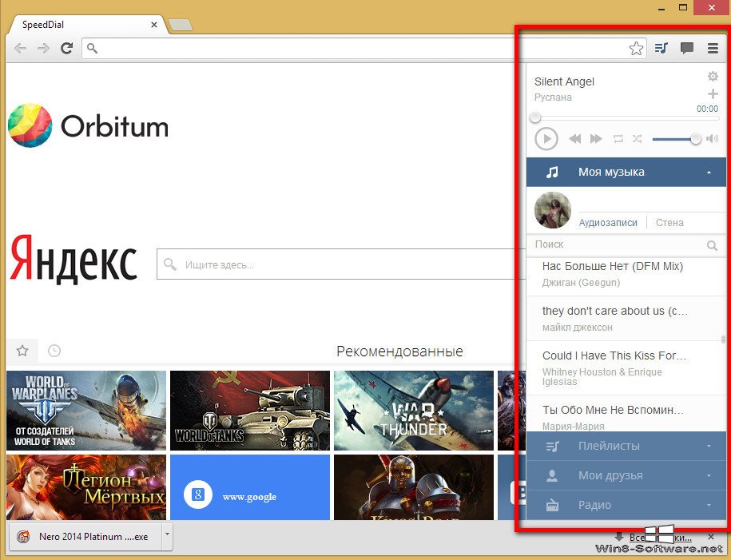Toggle shuffle mode in the player
The height and width of the screenshot is (560, 731).
click(x=638, y=138)
